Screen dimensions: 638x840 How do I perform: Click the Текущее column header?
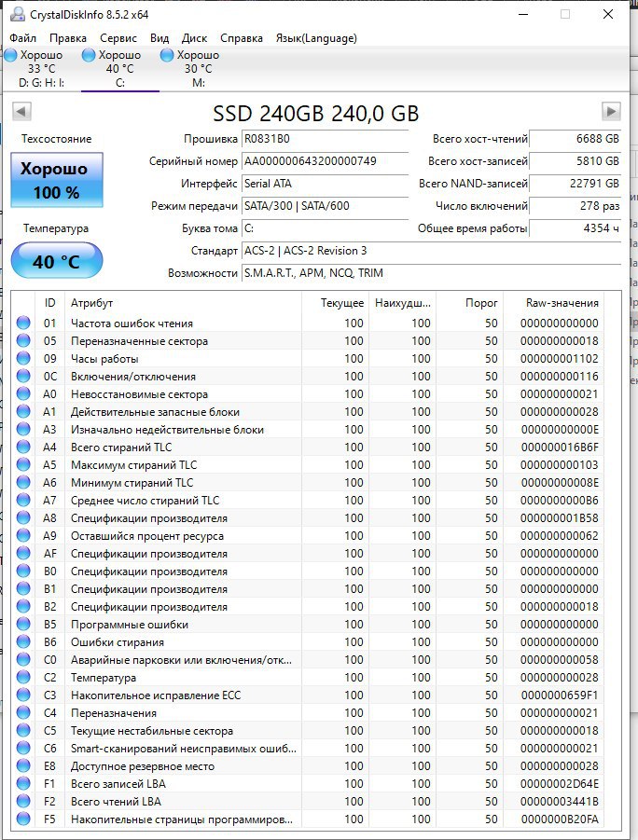click(335, 303)
